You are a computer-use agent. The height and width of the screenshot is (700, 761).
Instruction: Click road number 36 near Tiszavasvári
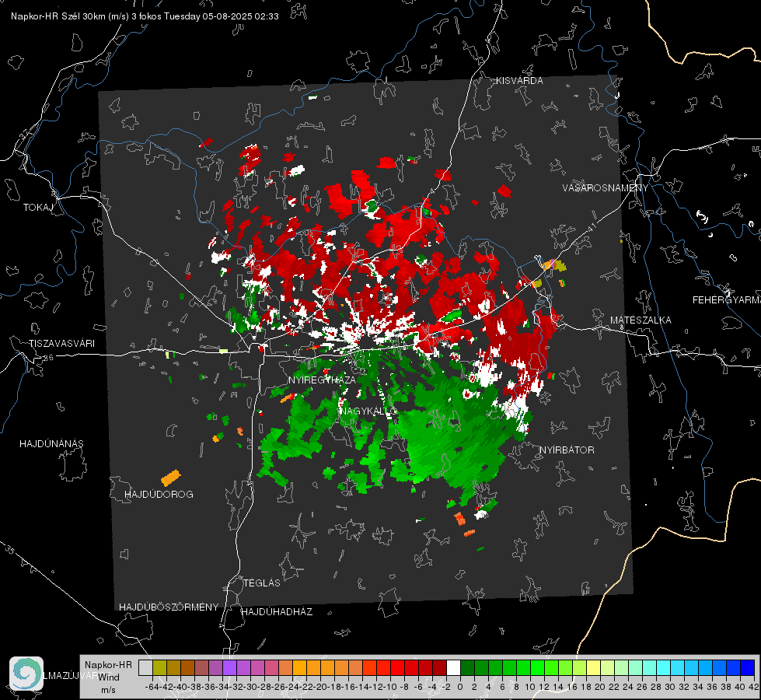tap(48, 358)
